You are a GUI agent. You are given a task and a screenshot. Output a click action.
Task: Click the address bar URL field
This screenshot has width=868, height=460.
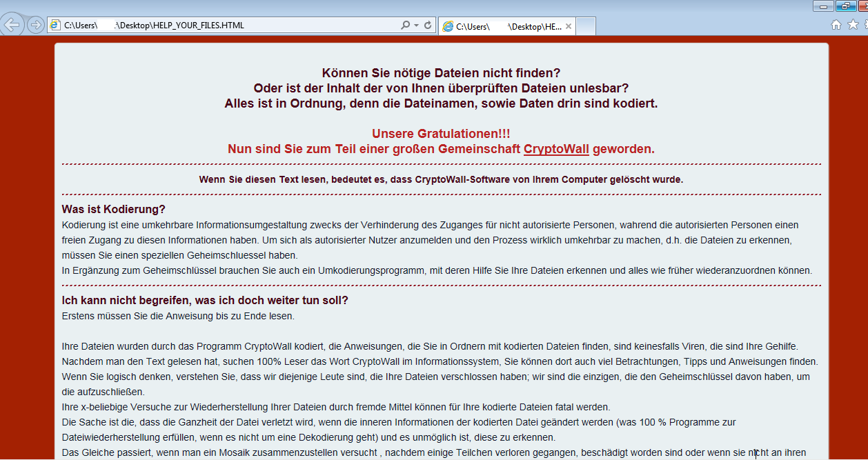pos(228,26)
